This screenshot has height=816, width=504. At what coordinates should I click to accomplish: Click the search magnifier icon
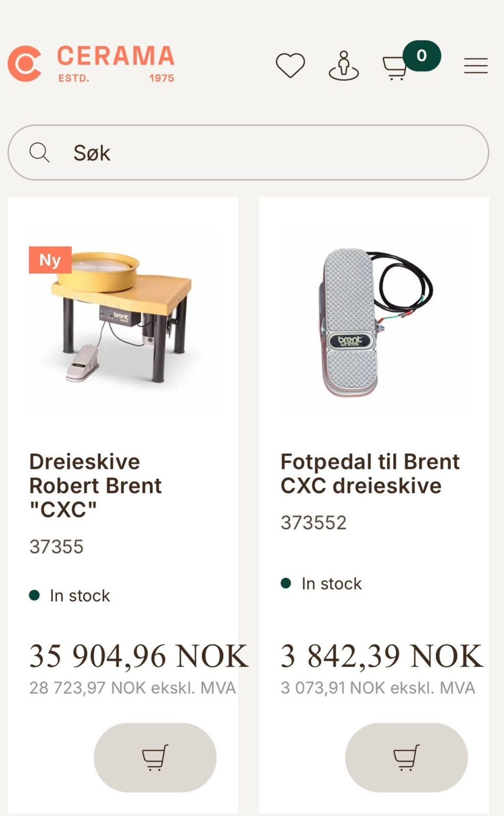pos(39,153)
